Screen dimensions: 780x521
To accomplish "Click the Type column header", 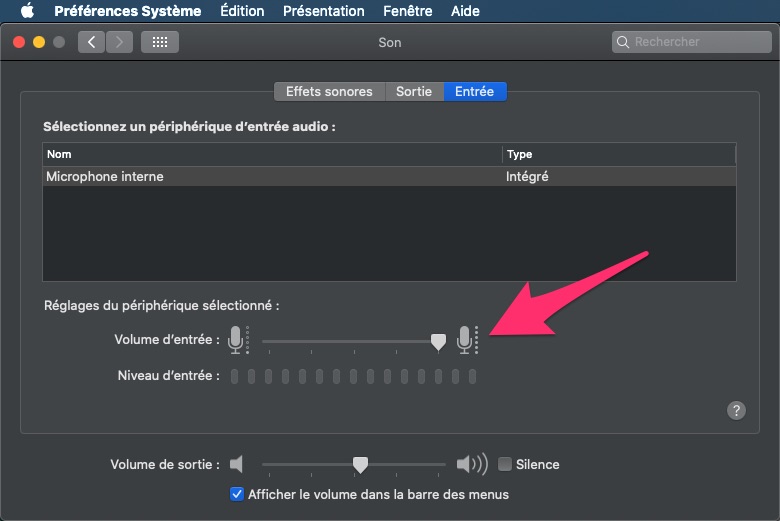I will [x=619, y=154].
